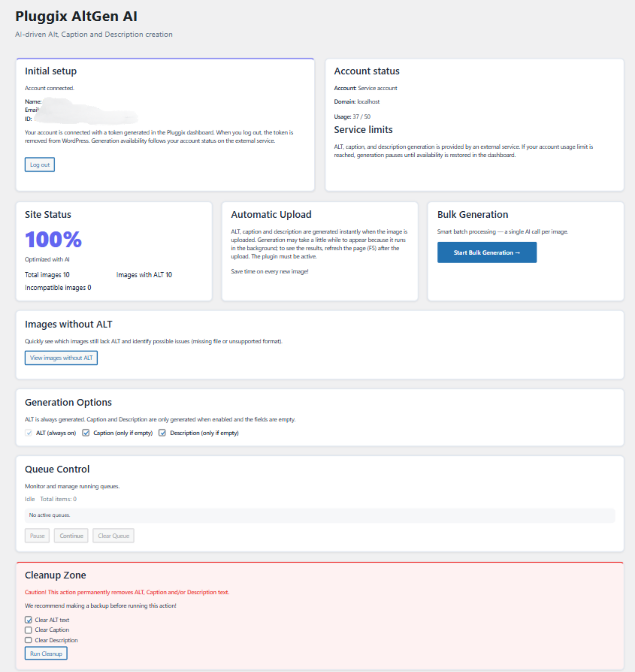Image resolution: width=635 pixels, height=672 pixels.
Task: Start Bulk Generation
Action: click(x=487, y=252)
